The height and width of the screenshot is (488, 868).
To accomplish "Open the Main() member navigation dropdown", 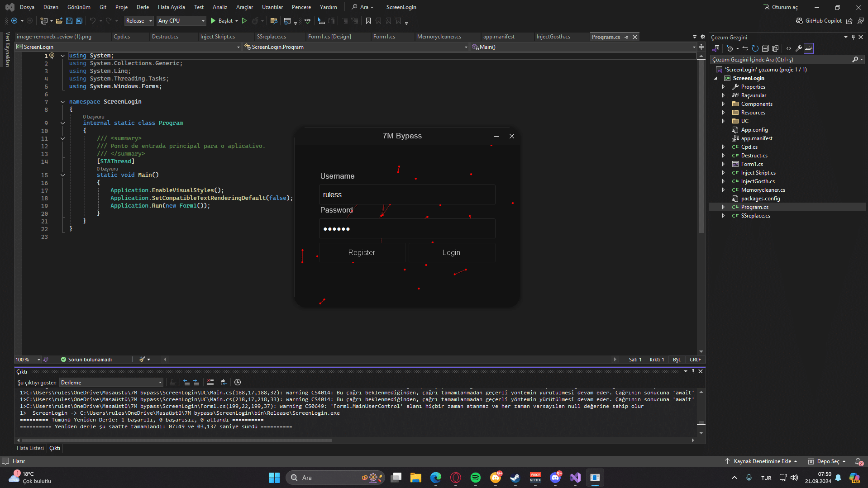I will click(x=583, y=47).
